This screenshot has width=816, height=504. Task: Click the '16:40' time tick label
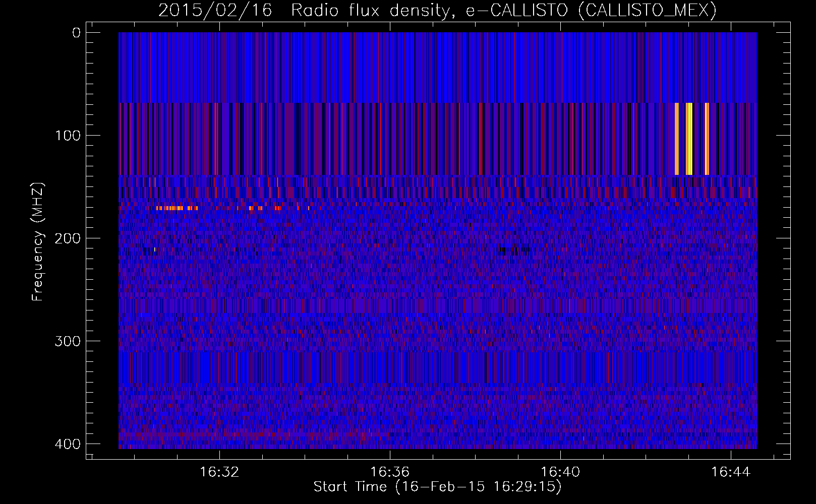(560, 472)
